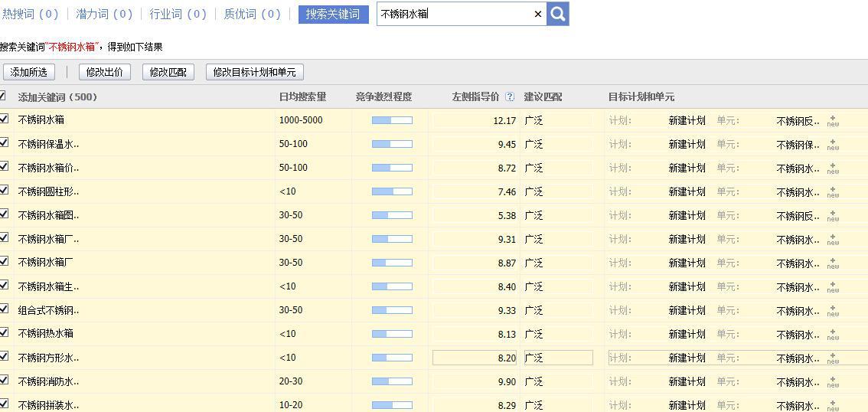Click the competition level bar for 不锈钢水箱
Image resolution: width=868 pixels, height=412 pixels.
392,120
